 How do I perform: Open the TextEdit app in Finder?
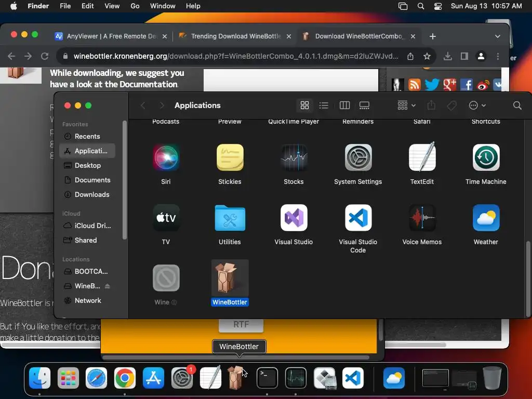tap(422, 157)
